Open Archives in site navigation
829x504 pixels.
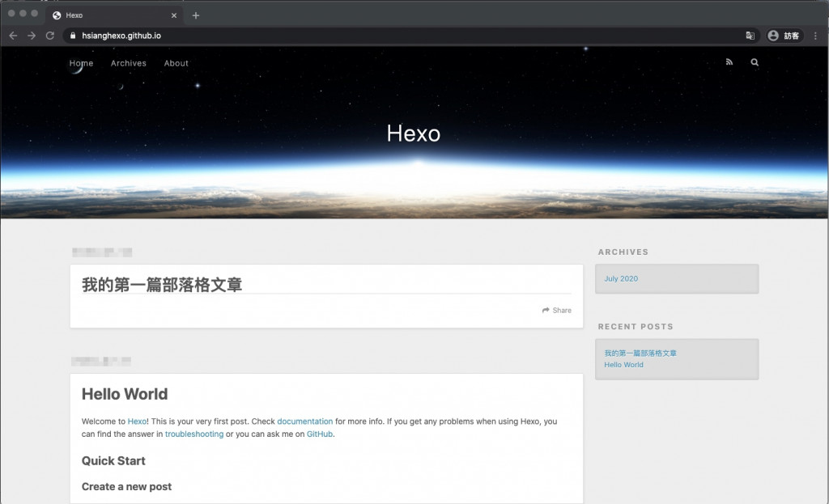pyautogui.click(x=129, y=63)
